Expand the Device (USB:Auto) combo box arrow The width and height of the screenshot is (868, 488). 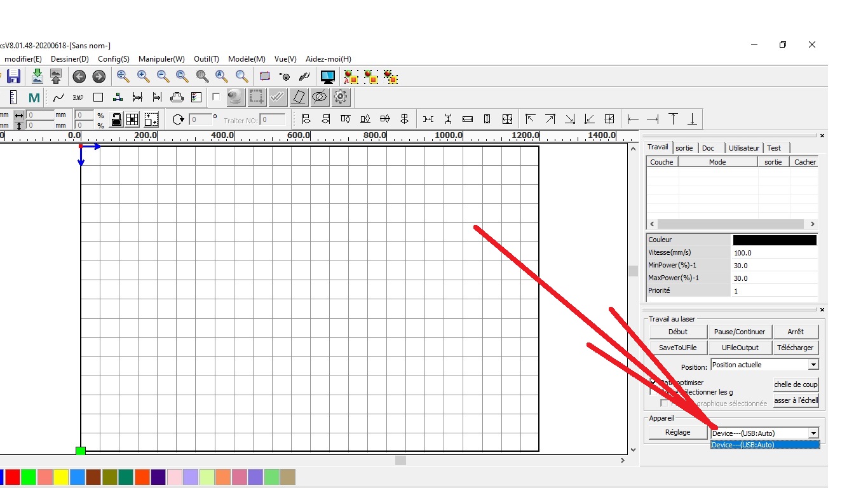[813, 433]
